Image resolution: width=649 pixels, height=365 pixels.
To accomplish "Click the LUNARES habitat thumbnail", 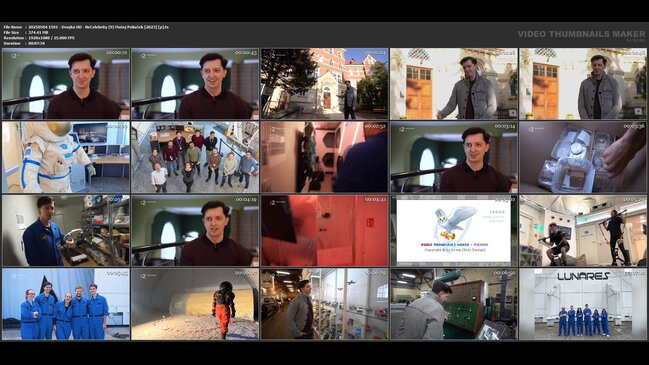I will click(583, 304).
